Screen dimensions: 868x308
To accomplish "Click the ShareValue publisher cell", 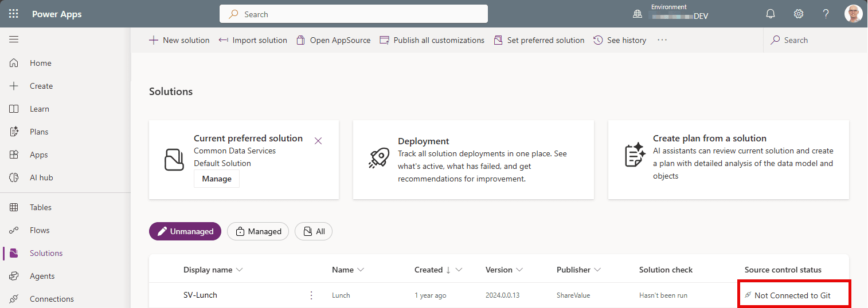I will pos(573,295).
